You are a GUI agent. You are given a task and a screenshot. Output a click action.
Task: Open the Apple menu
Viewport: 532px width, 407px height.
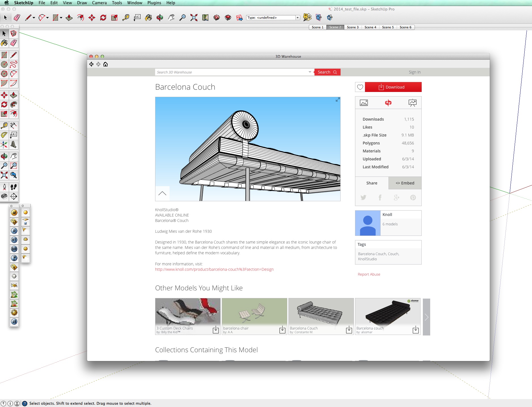click(7, 3)
